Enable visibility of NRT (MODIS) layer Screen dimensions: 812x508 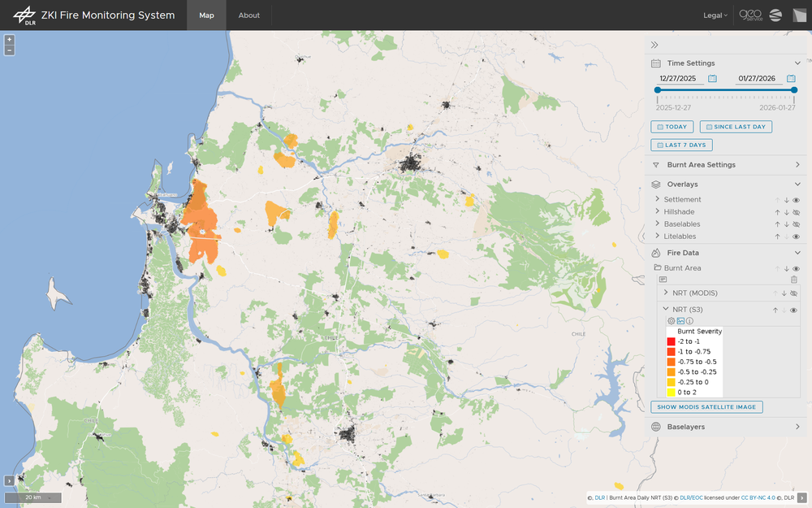coord(794,293)
